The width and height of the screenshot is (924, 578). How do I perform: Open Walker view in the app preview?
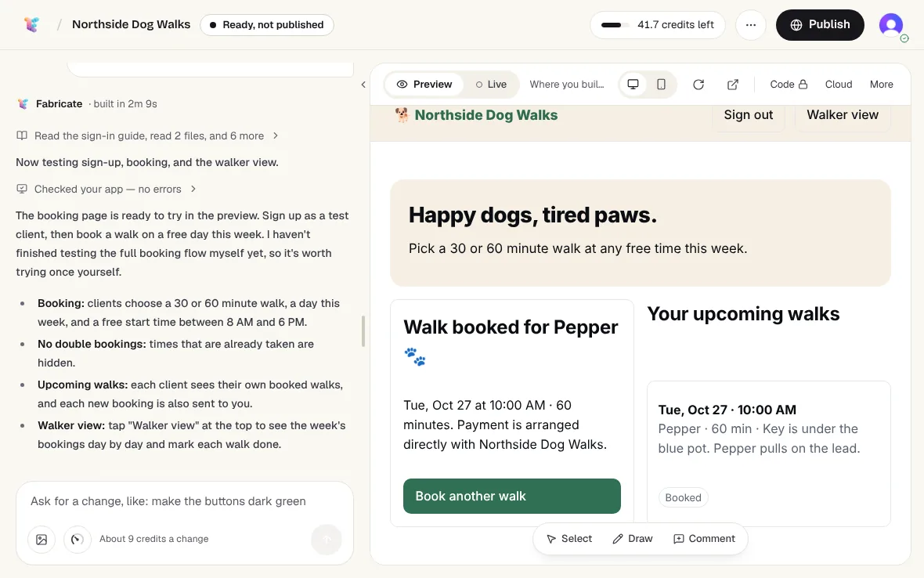pos(842,115)
